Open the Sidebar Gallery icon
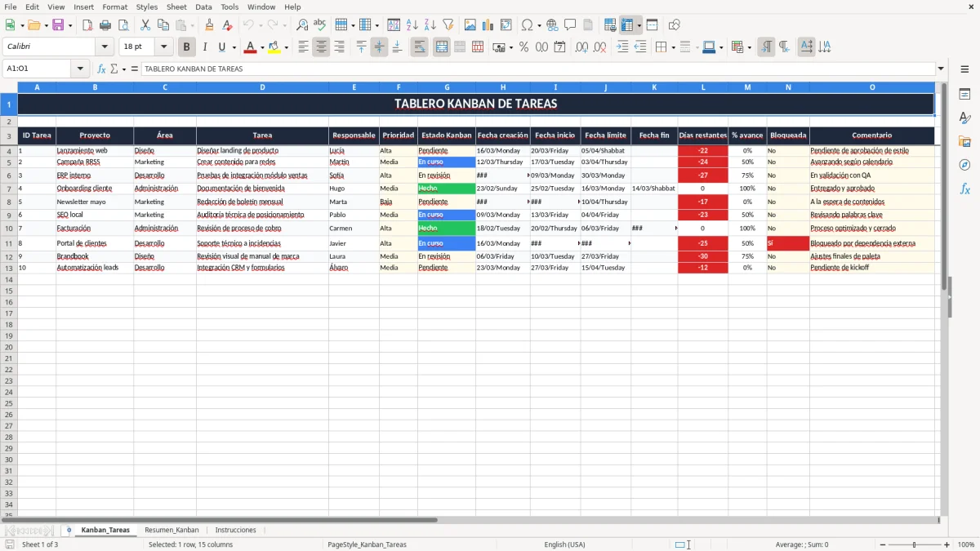 964,141
